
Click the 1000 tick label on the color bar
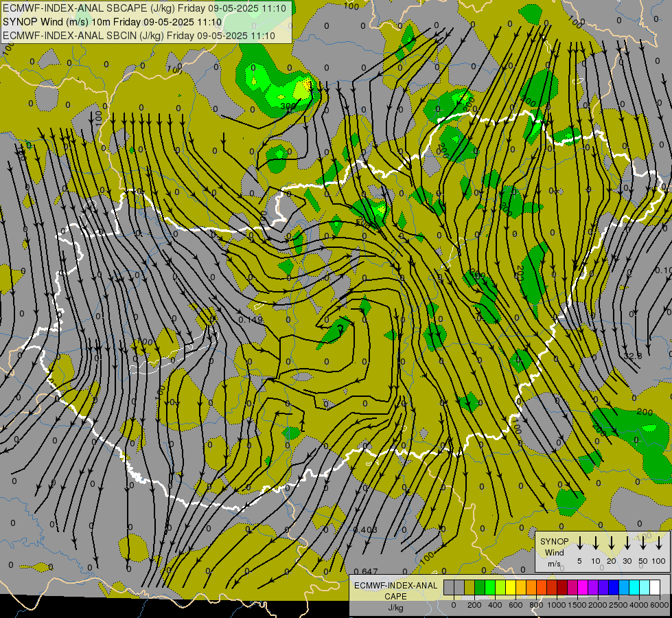557,605
